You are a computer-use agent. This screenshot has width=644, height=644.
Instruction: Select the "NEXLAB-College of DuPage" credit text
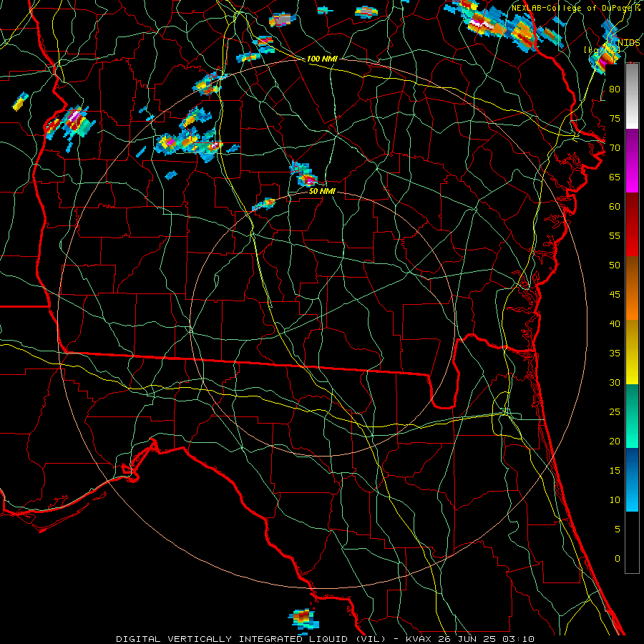coord(571,8)
